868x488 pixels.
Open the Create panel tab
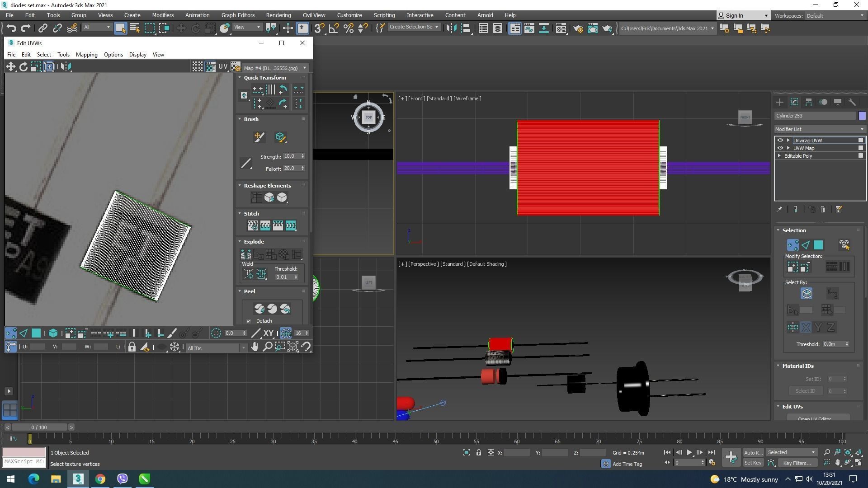click(x=779, y=102)
